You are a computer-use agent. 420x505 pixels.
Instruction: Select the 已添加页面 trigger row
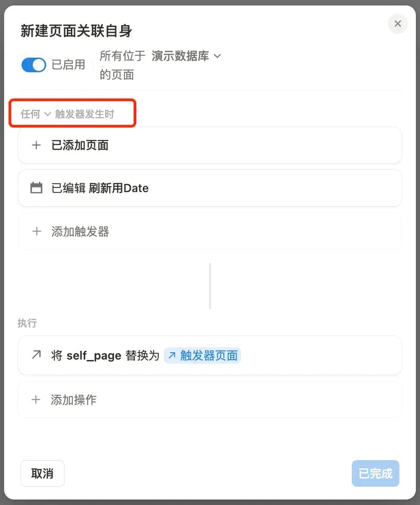pyautogui.click(x=210, y=145)
